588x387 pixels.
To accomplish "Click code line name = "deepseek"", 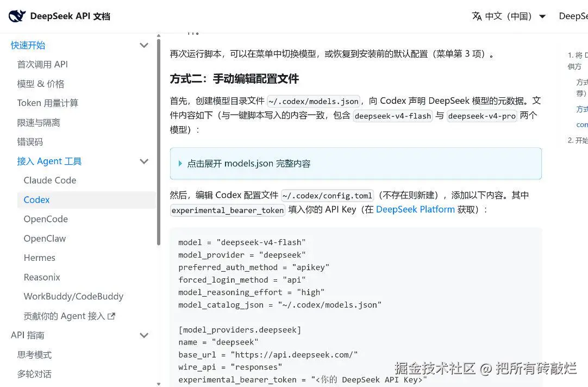I will click(218, 342).
